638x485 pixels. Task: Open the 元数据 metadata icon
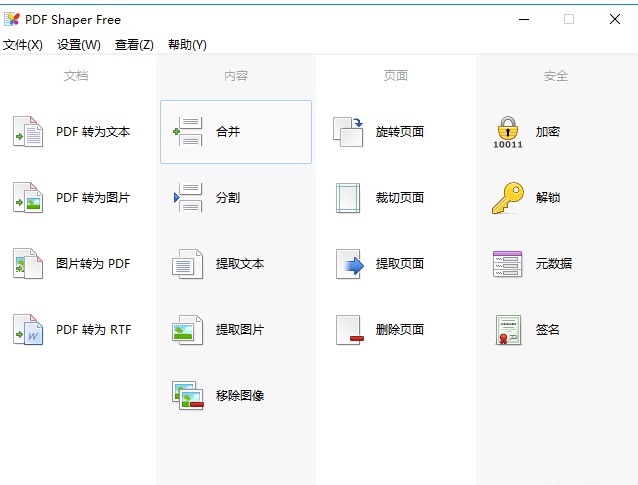tap(507, 264)
